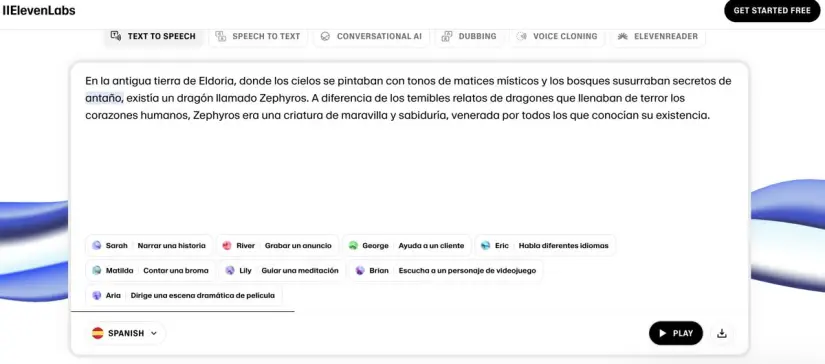
Task: Play the generated speech
Action: [676, 333]
